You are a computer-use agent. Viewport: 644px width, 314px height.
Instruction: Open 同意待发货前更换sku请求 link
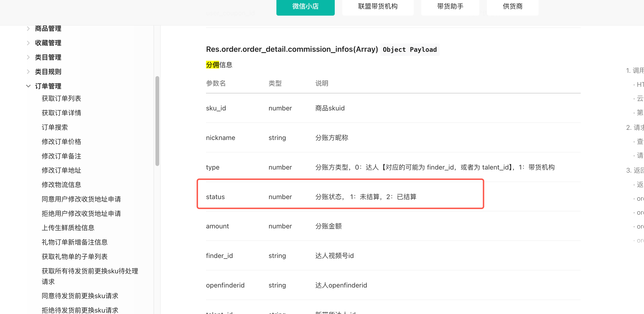click(80, 296)
